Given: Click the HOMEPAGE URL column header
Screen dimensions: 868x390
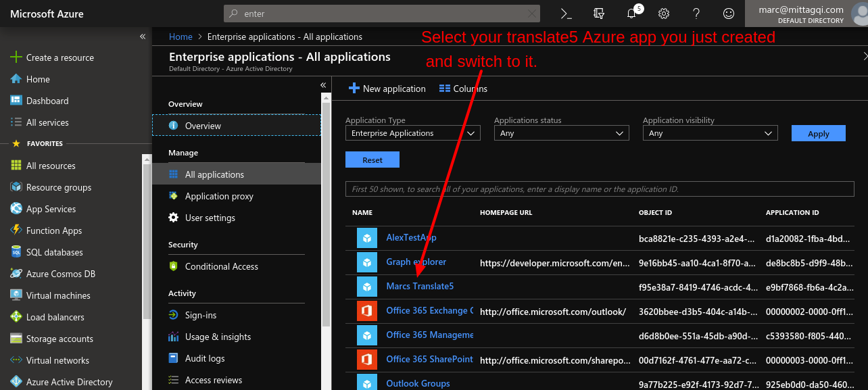Looking at the screenshot, I should pyautogui.click(x=506, y=212).
